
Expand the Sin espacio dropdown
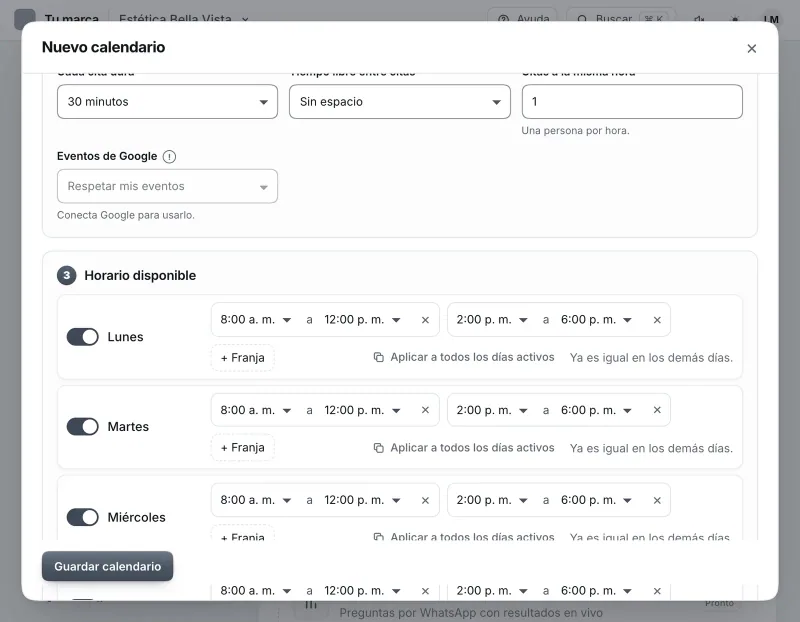(399, 102)
